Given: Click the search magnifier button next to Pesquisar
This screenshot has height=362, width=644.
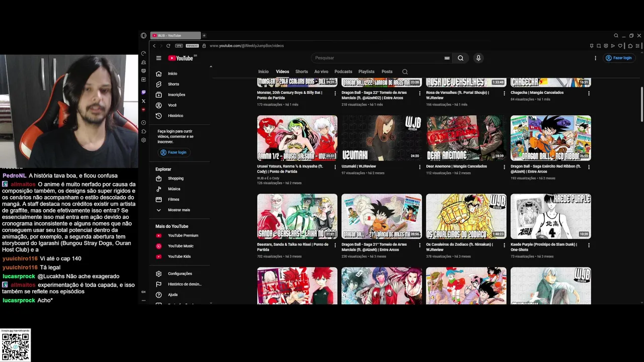Looking at the screenshot, I should pos(460,58).
